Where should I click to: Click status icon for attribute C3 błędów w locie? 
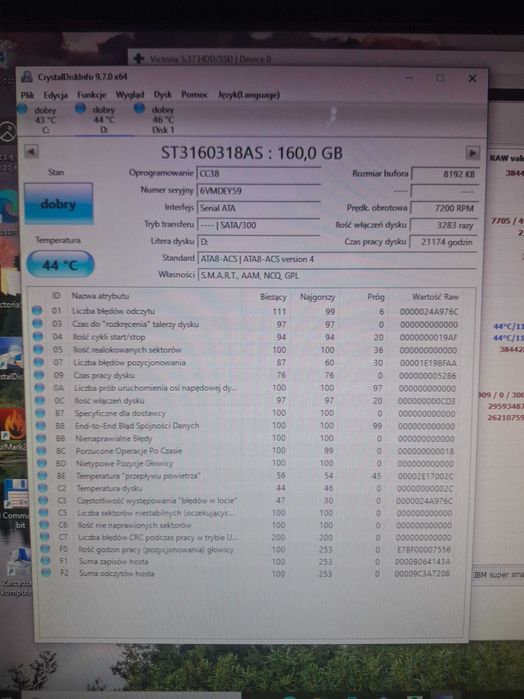click(x=44, y=500)
